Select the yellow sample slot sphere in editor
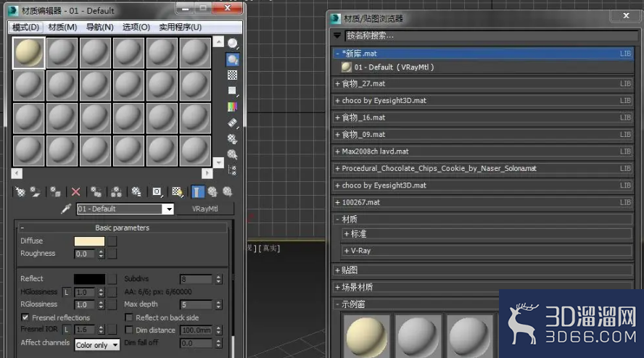 [x=29, y=53]
